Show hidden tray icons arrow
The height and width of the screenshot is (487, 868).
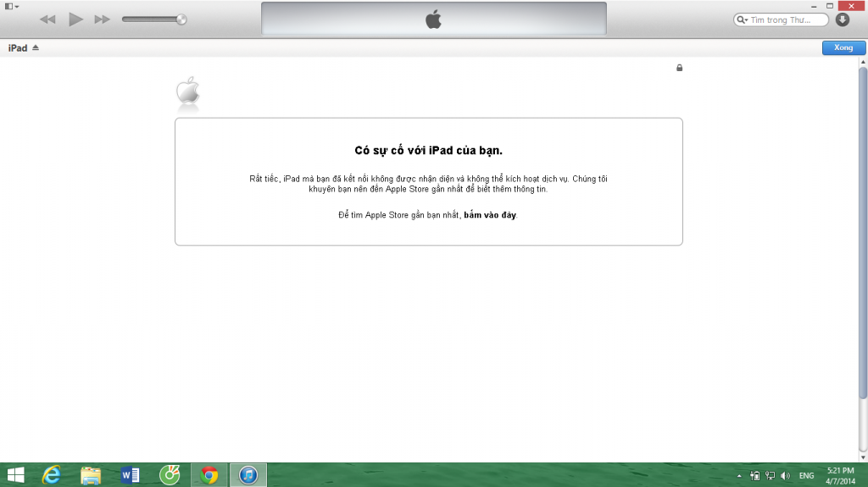coord(739,476)
